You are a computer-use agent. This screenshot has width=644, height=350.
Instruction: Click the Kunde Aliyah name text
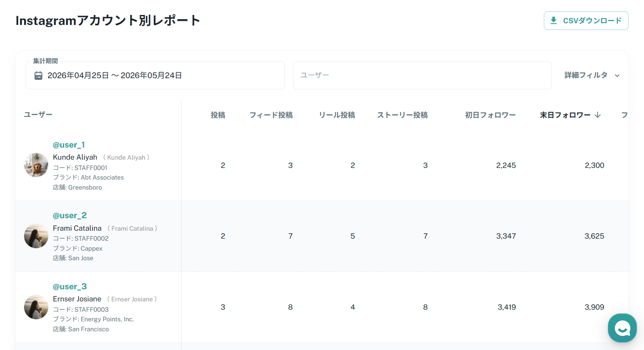coord(75,157)
